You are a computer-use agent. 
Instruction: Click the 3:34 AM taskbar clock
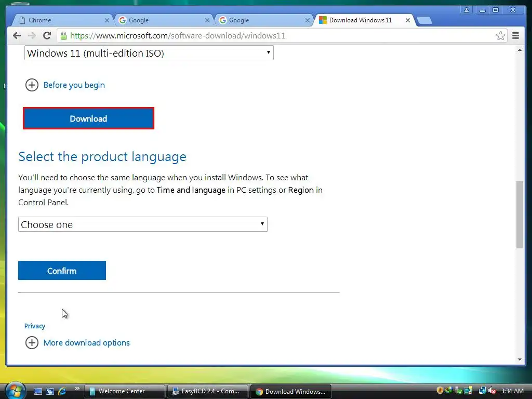pyautogui.click(x=512, y=391)
